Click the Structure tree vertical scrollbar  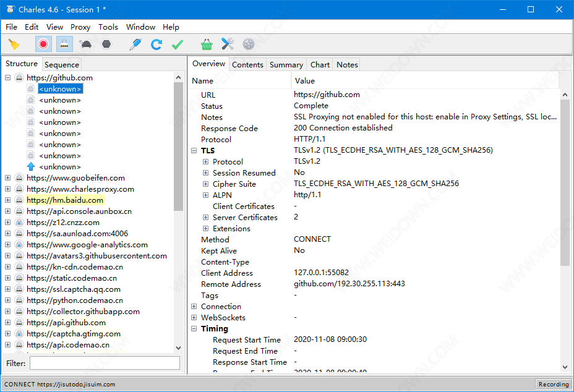point(178,147)
